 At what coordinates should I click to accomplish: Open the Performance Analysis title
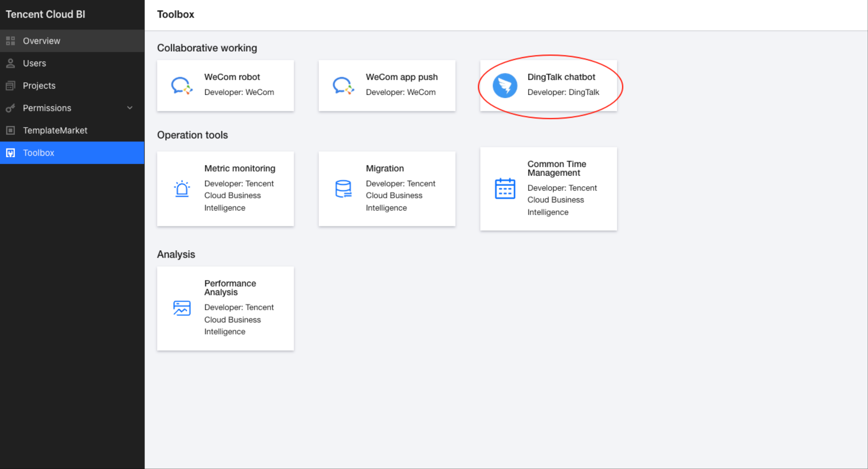click(x=230, y=287)
